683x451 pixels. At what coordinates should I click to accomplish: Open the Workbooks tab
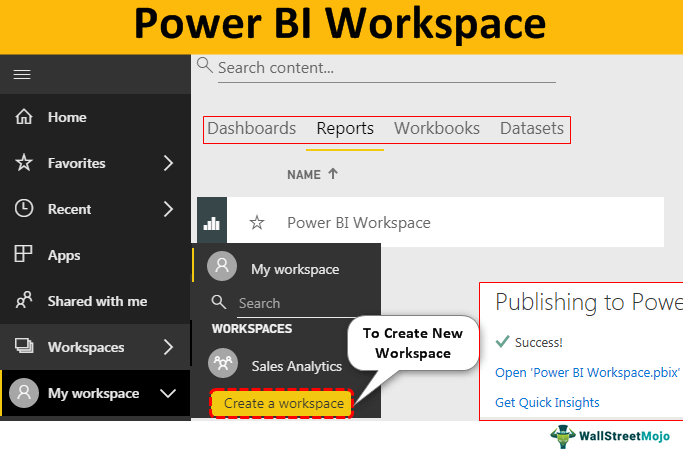point(437,129)
